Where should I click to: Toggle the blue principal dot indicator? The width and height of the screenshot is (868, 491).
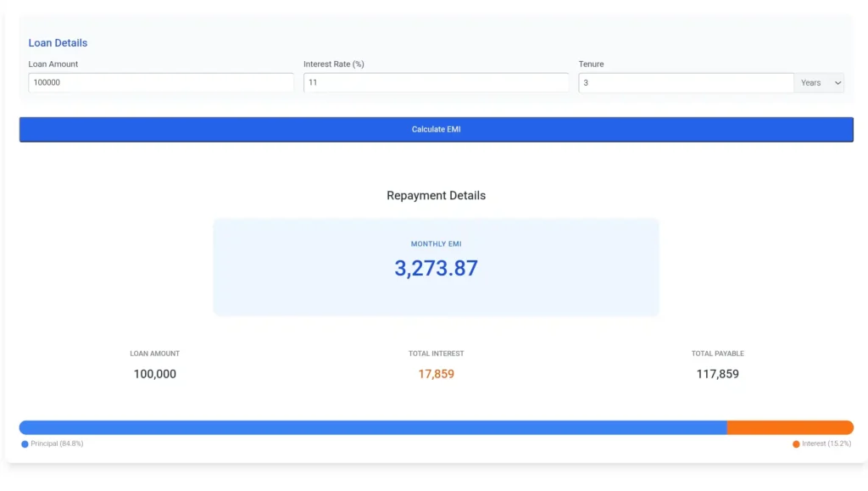point(25,444)
